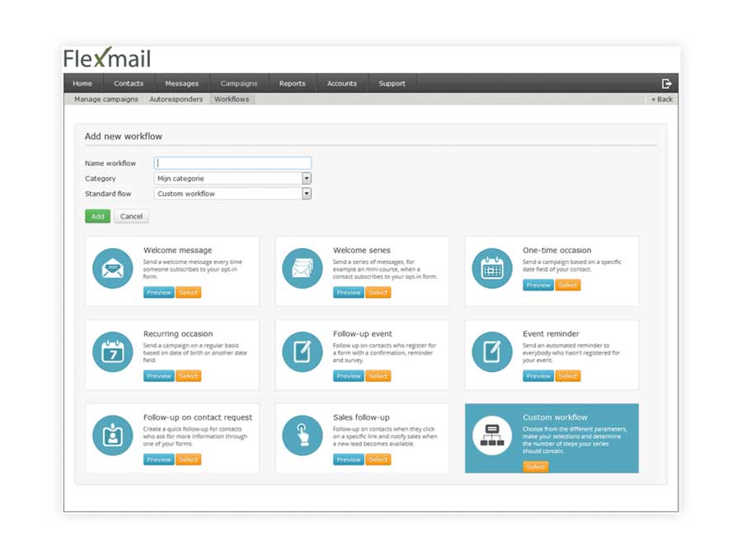
Task: Click the Follow-up event edit icon
Action: pos(303,351)
